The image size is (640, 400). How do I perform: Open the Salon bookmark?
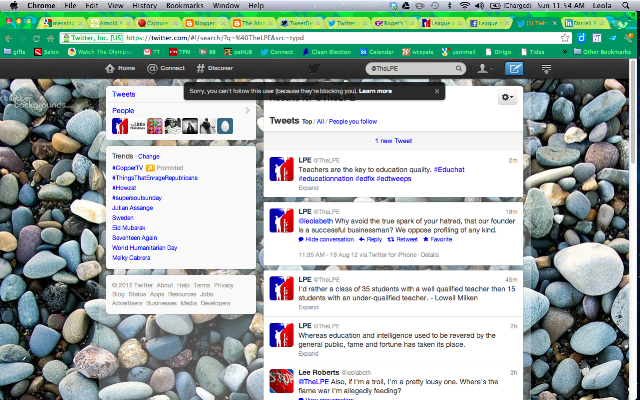[47, 52]
